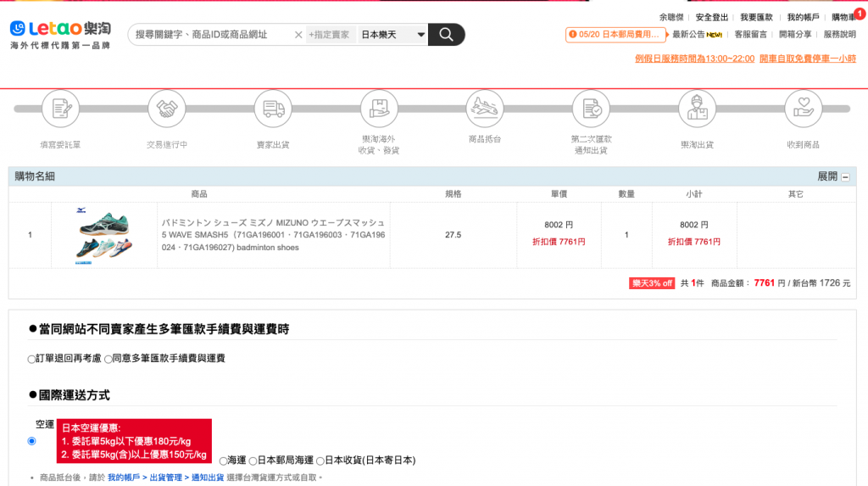Click username 余聰傑 link
The width and height of the screenshot is (868, 486).
[x=671, y=17]
